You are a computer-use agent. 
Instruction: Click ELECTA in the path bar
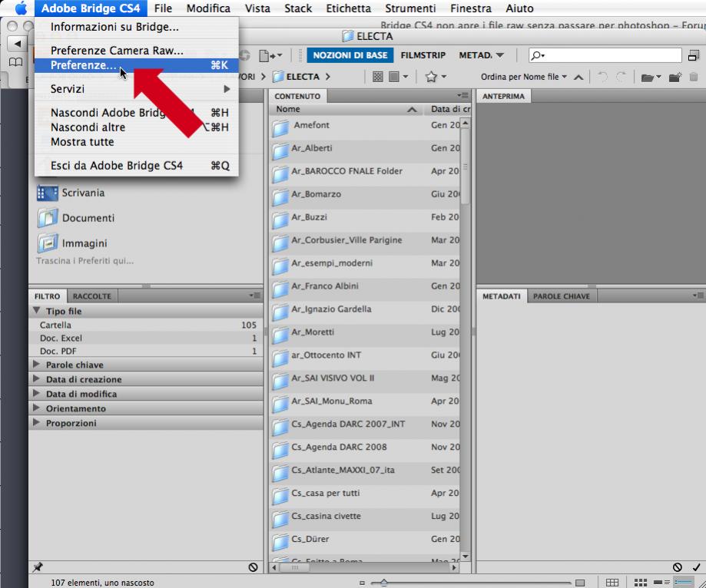pyautogui.click(x=297, y=77)
